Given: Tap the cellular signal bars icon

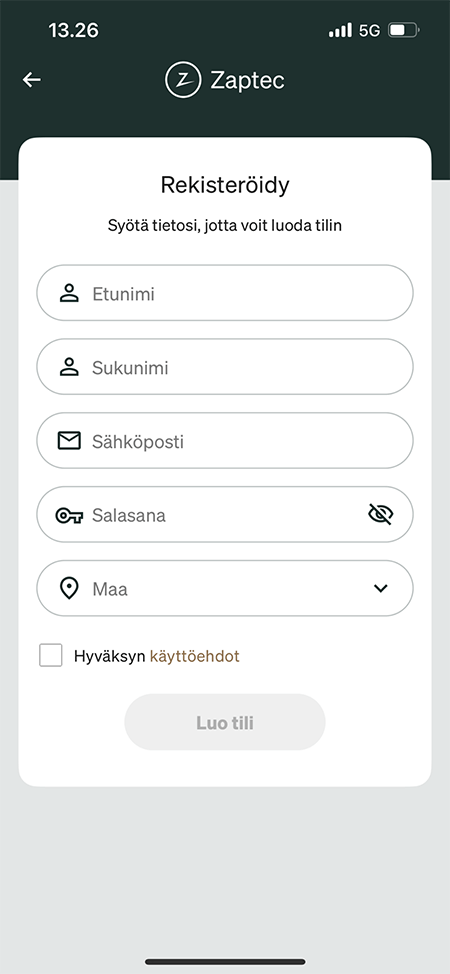Looking at the screenshot, I should click(x=340, y=30).
